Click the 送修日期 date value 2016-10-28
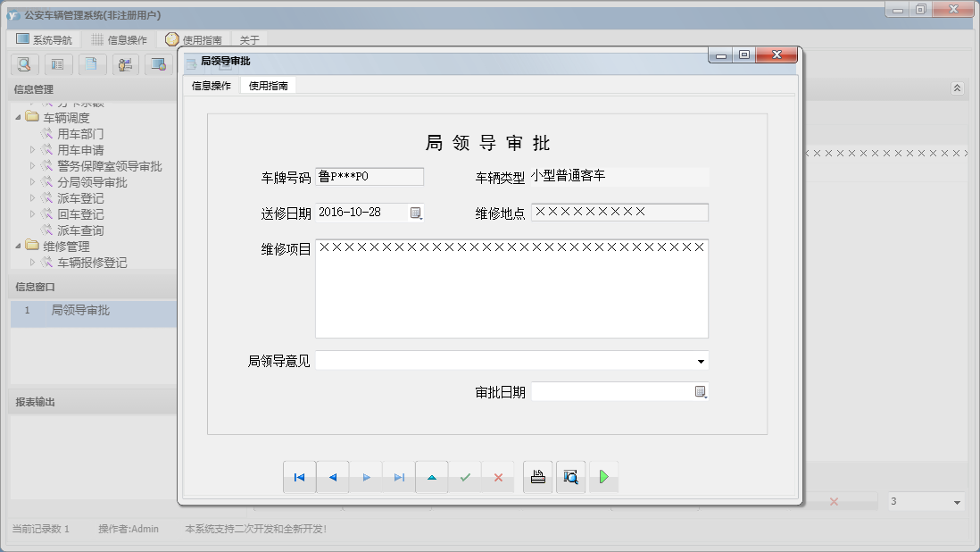This screenshot has height=552, width=980. pos(349,212)
